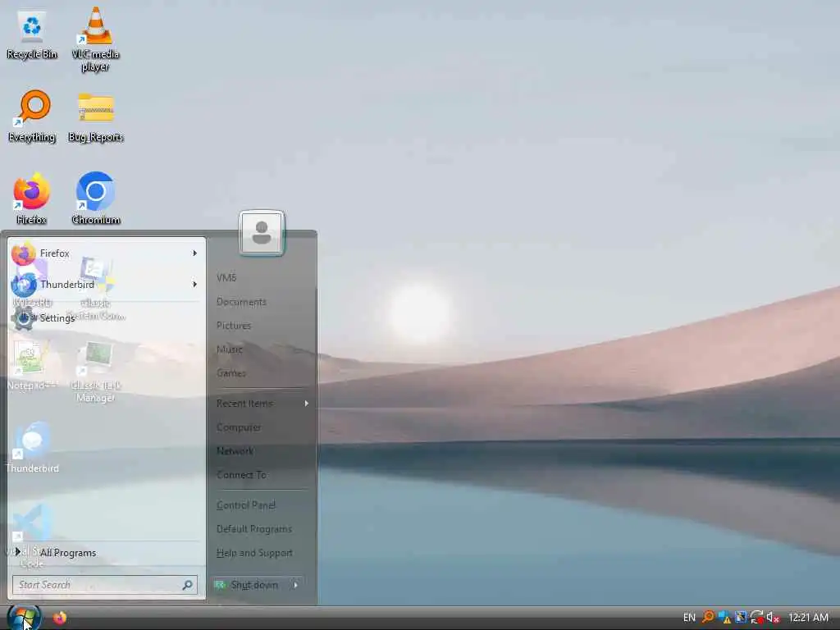Open Pictures from the Start menu
The image size is (840, 630).
click(234, 325)
